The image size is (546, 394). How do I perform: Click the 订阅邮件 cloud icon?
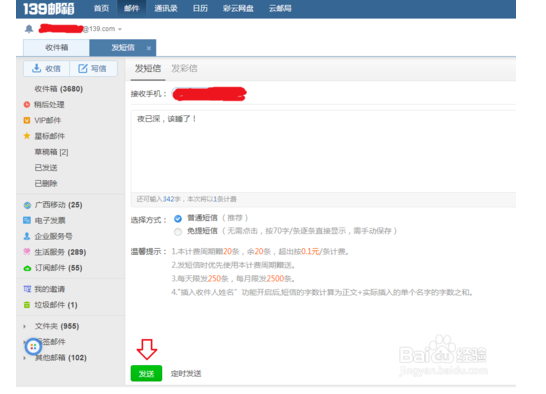tap(27, 268)
